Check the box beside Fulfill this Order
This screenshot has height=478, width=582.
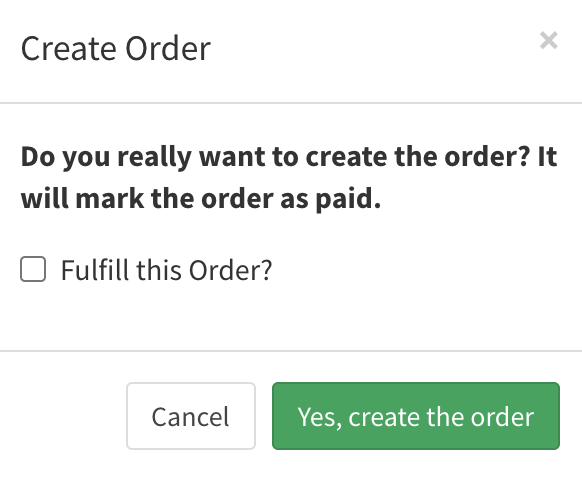[x=33, y=269]
